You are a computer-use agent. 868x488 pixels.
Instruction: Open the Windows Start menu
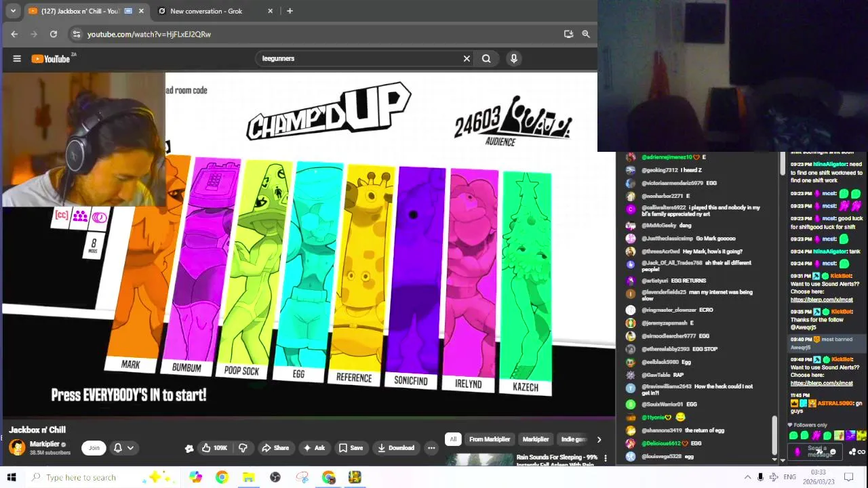point(11,477)
